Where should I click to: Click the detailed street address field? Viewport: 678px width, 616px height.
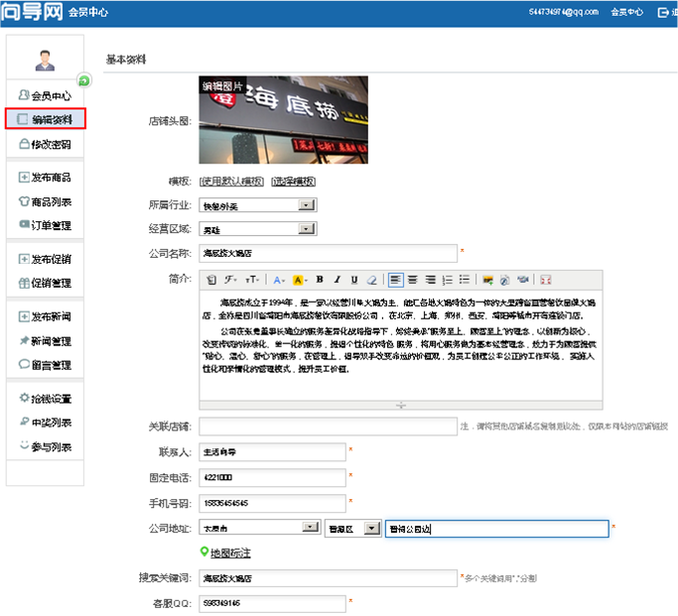click(x=496, y=529)
